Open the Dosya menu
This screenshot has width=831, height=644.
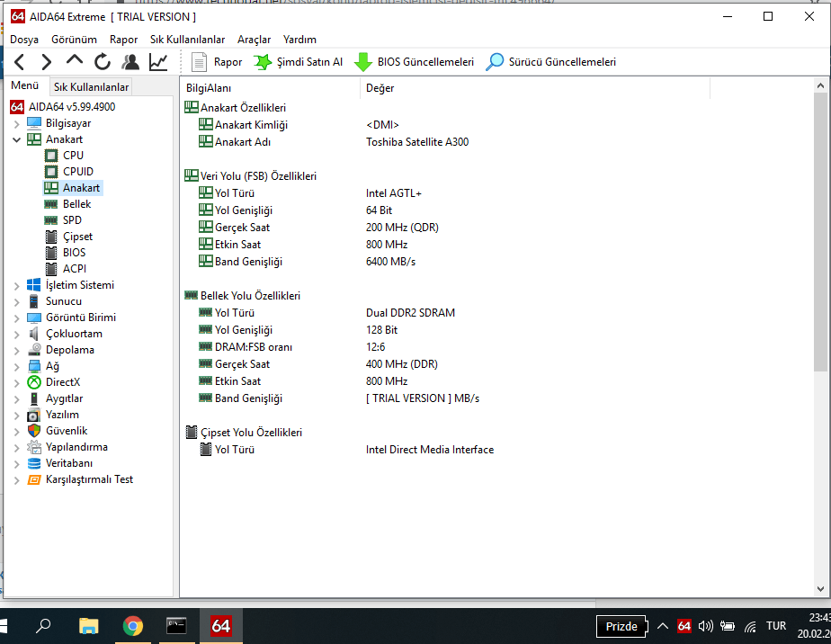24,40
